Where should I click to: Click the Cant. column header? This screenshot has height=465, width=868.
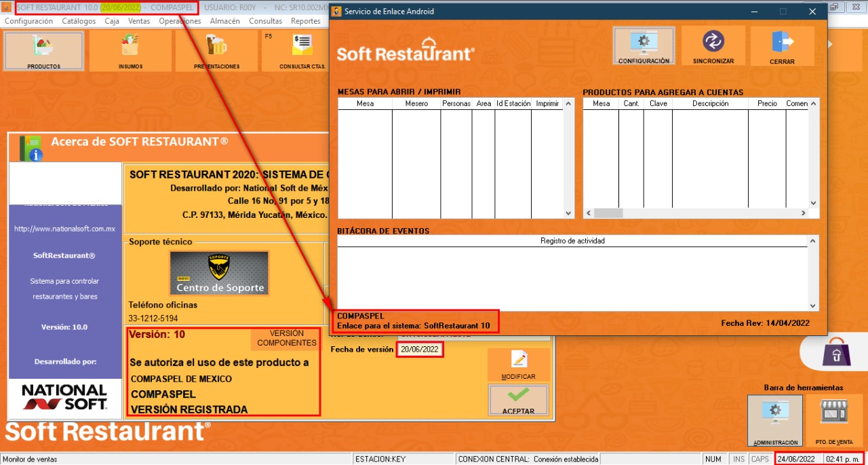631,104
